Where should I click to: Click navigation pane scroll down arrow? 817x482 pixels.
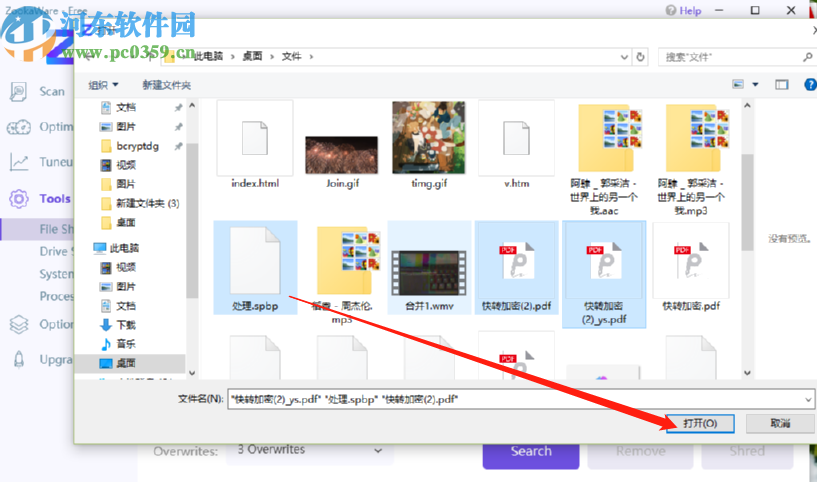(192, 373)
